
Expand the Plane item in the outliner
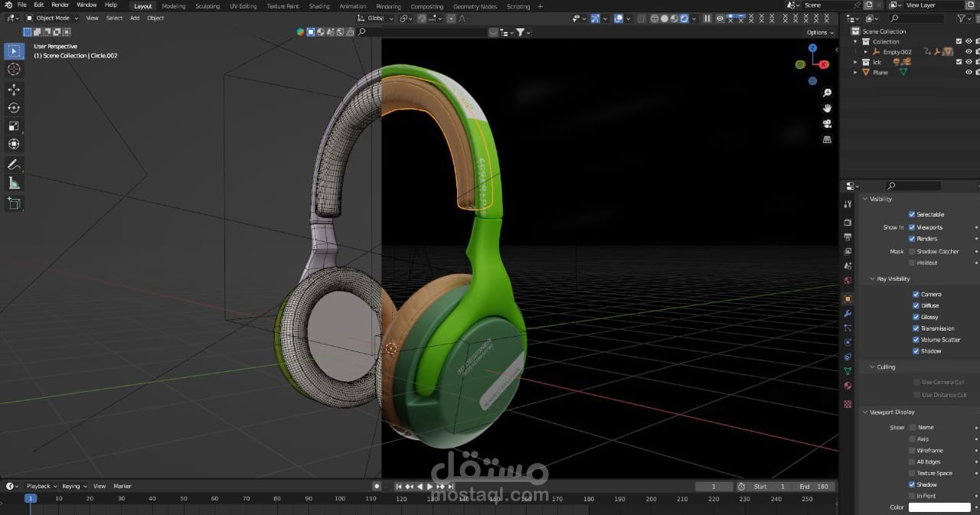tap(857, 73)
